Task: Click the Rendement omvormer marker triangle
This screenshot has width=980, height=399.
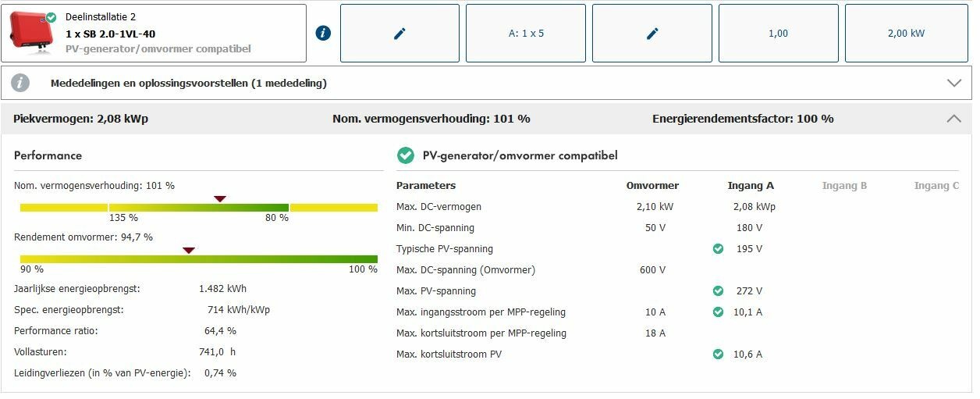Action: click(x=188, y=251)
